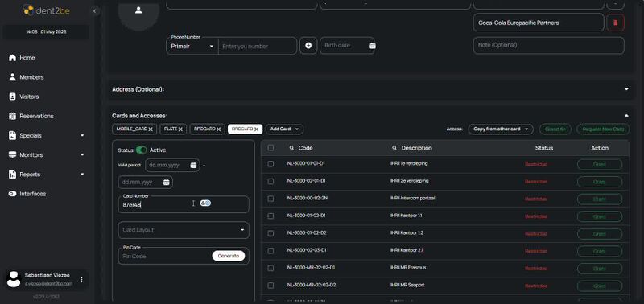Open the Copy from other card dropdown
This screenshot has width=644, height=304.
click(501, 129)
